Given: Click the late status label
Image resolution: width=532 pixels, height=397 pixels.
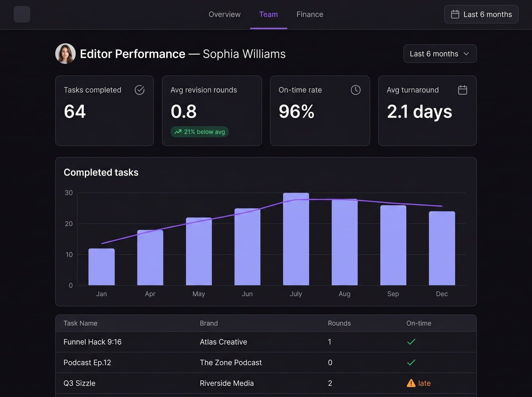Looking at the screenshot, I should [x=424, y=383].
